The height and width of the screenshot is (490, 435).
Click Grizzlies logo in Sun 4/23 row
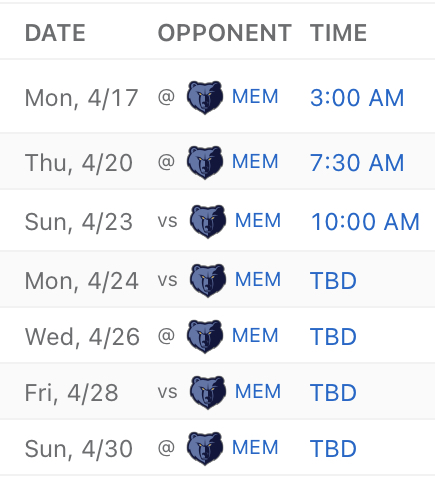pyautogui.click(x=208, y=221)
